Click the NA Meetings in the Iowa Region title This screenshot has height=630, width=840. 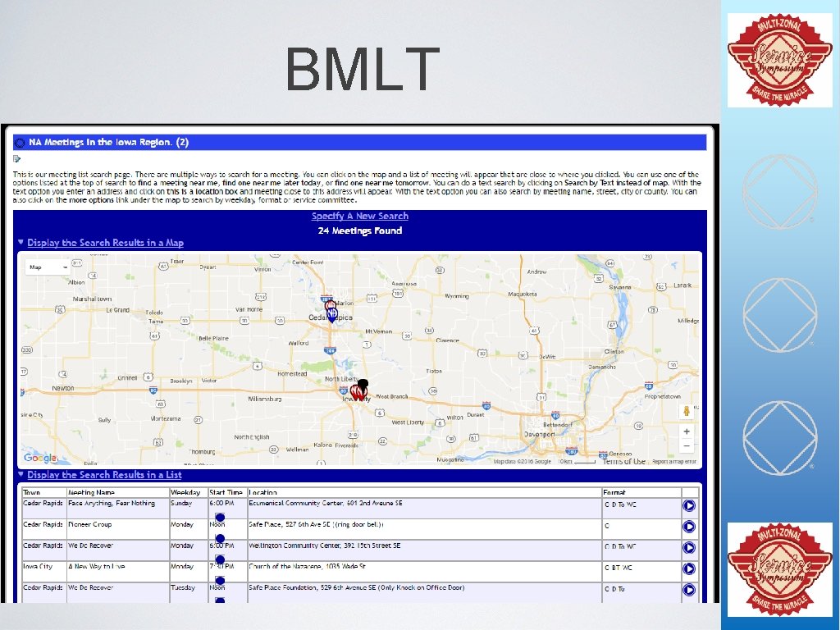point(108,143)
